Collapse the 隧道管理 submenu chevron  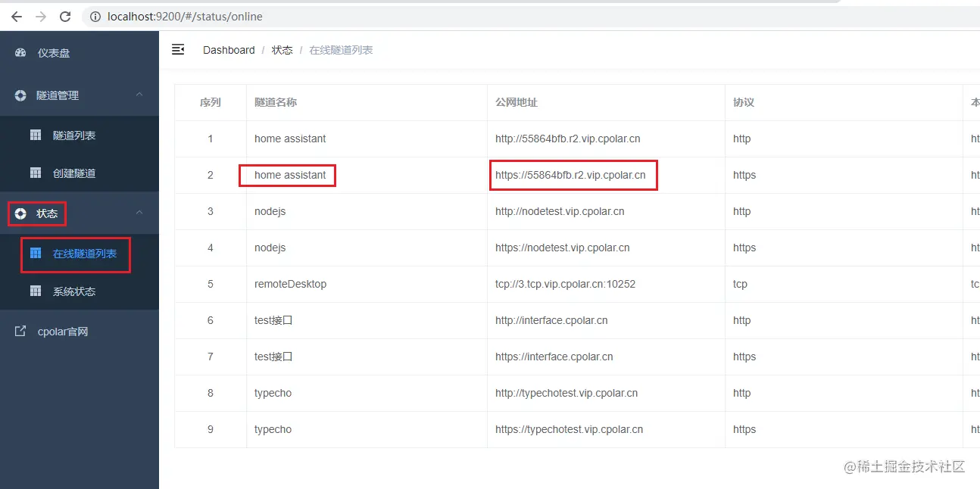pos(139,95)
